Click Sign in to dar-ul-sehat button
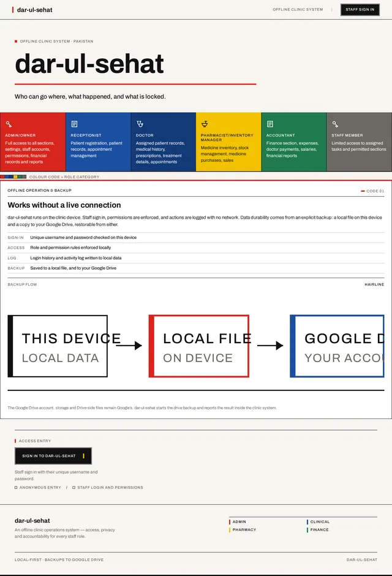The image size is (392, 576). pyautogui.click(x=53, y=456)
